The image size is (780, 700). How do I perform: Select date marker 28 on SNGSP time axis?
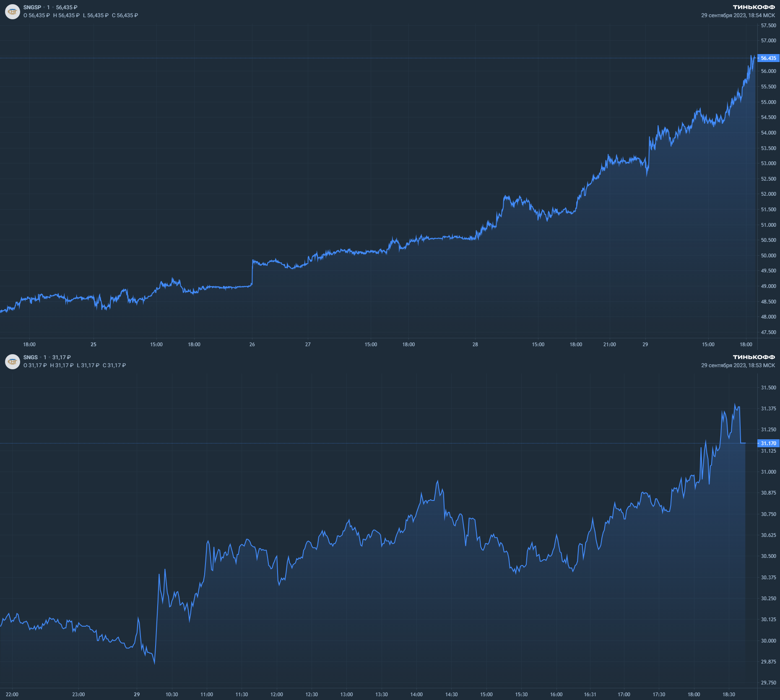(475, 345)
